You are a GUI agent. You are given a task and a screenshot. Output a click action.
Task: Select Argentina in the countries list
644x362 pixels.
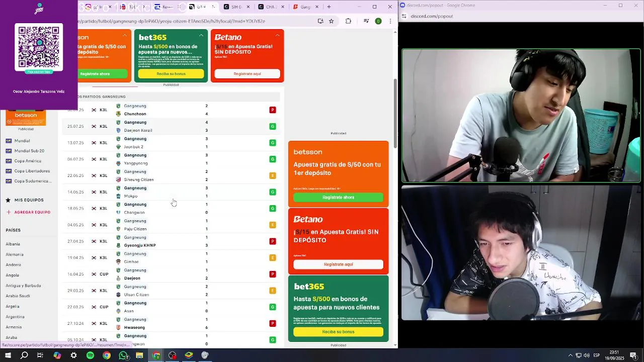pos(15,317)
